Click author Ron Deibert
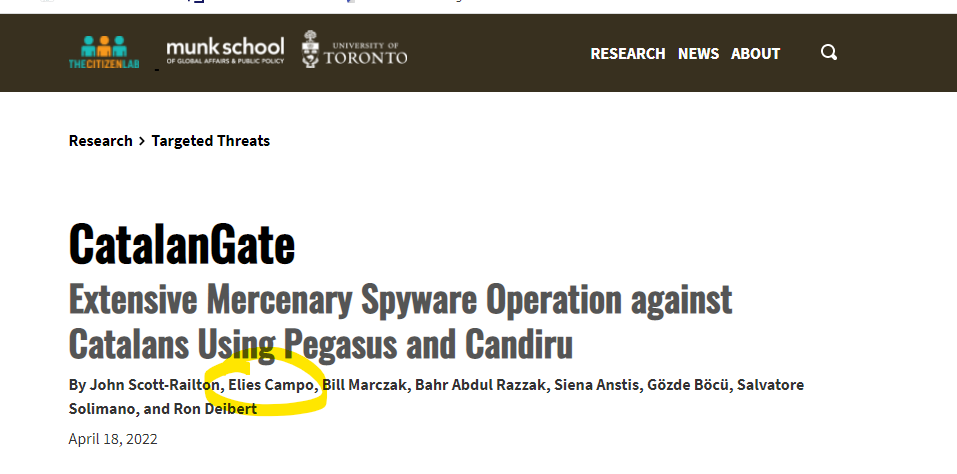Image resolution: width=957 pixels, height=474 pixels. pos(215,409)
